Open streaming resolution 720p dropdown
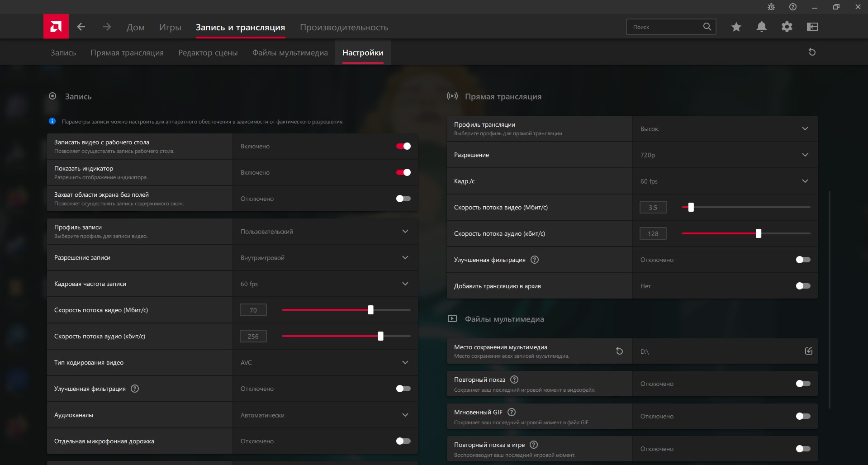868x465 pixels. click(x=805, y=155)
